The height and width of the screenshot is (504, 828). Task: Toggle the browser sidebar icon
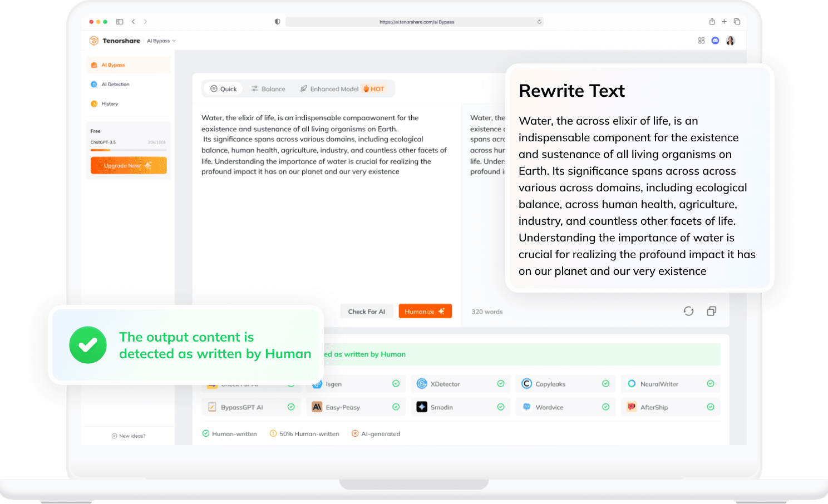119,22
